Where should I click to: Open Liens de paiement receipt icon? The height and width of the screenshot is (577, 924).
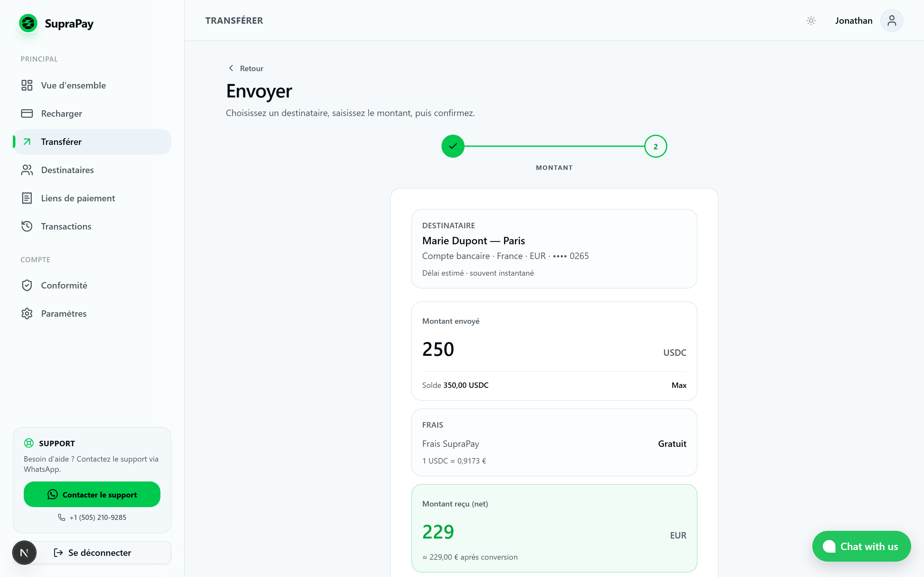click(27, 198)
